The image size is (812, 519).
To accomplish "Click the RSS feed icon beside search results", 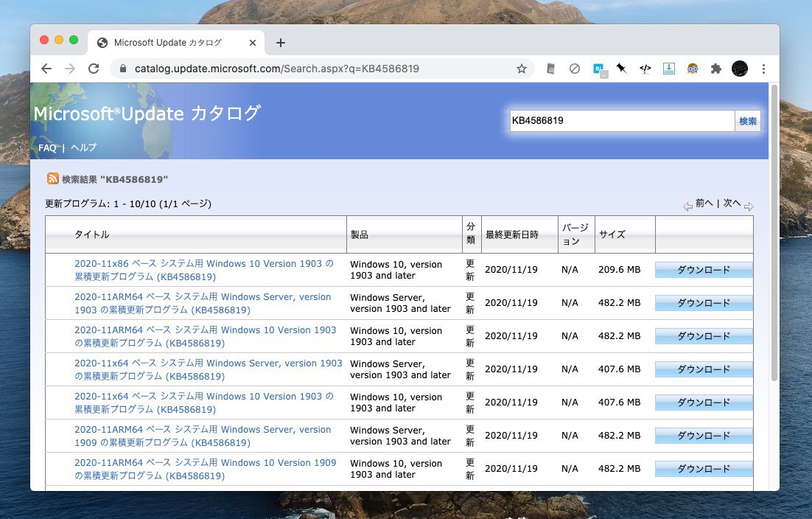I will click(x=53, y=179).
